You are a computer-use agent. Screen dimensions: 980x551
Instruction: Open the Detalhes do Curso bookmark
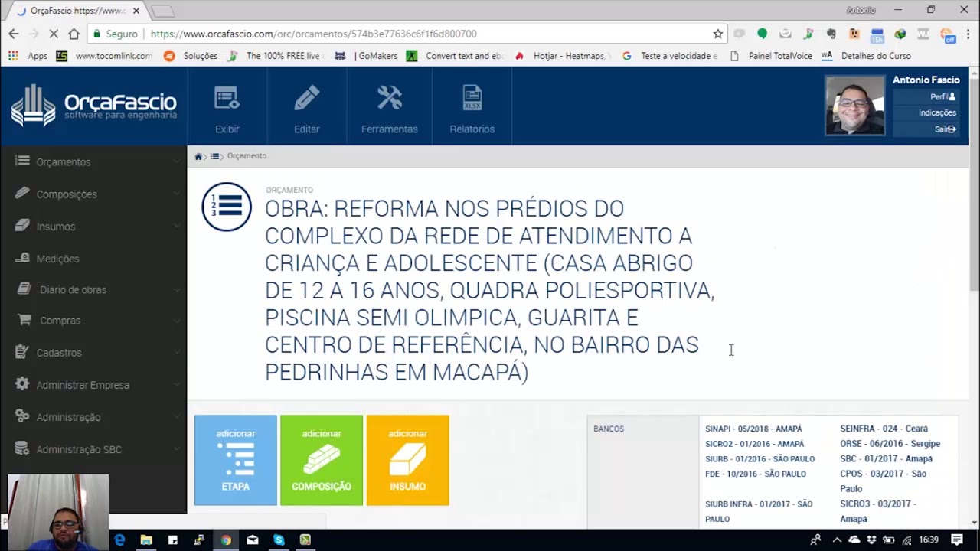866,56
